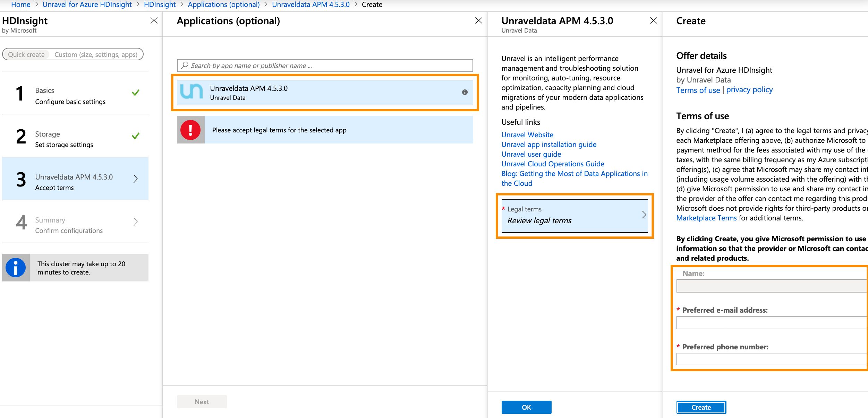Go to Home breadcrumb

[21, 5]
